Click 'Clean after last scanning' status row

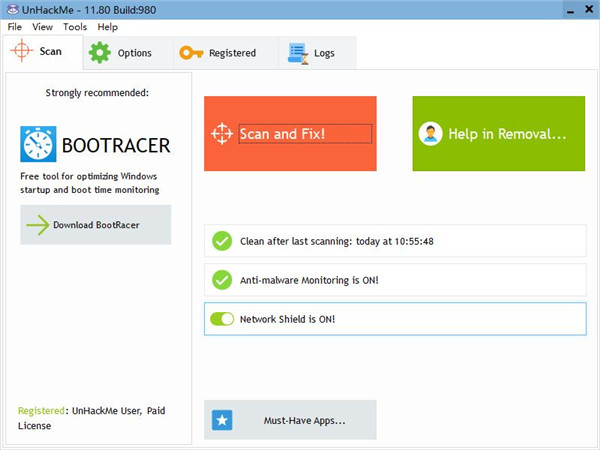(x=395, y=241)
